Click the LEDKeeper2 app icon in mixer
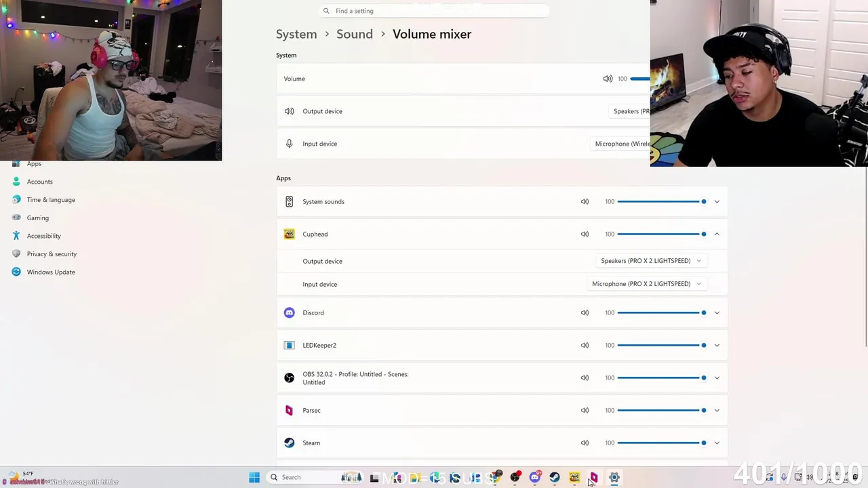 [x=290, y=345]
